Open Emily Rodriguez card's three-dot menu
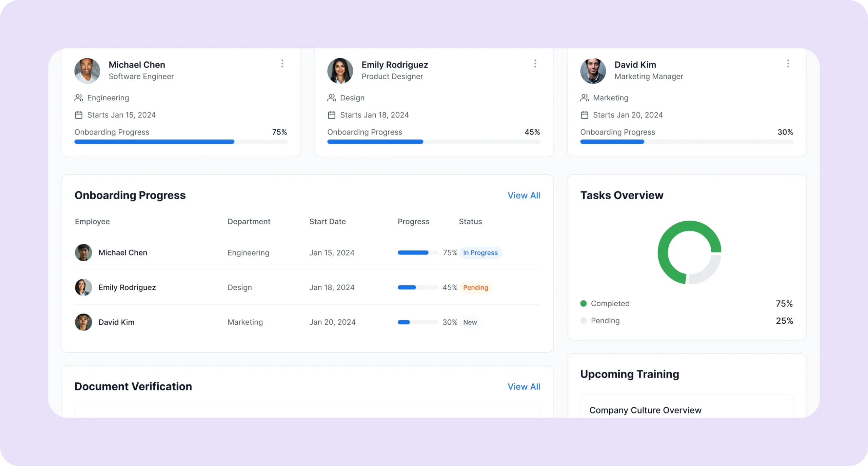Screen dimensions: 868x466 click(x=535, y=64)
